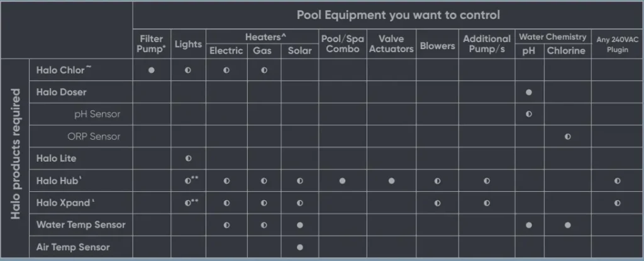Select the Halo Hub Any 240VAC Plugin marker
This screenshot has width=644, height=261.
click(x=617, y=180)
